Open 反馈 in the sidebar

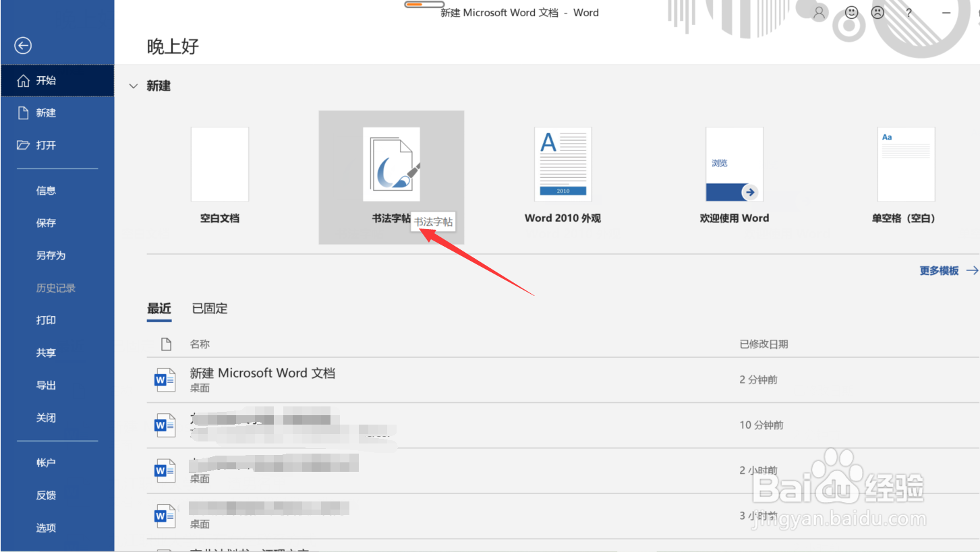(x=46, y=495)
